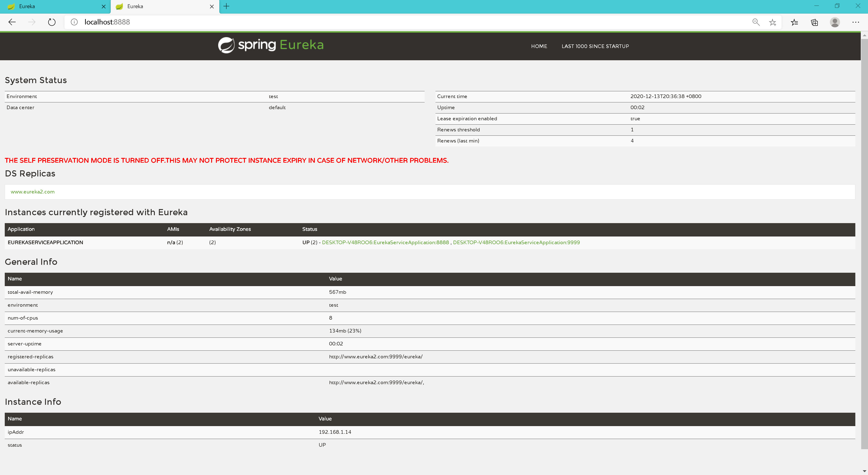Open a new tab with plus icon
868x475 pixels.
tap(226, 6)
